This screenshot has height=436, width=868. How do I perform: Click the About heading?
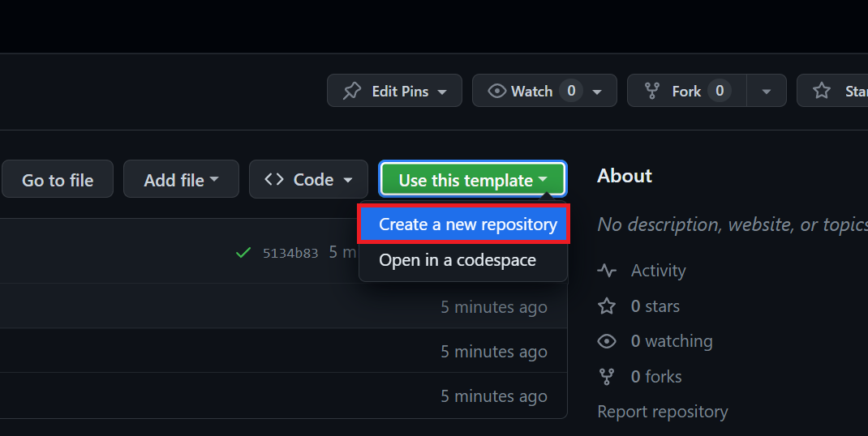625,176
